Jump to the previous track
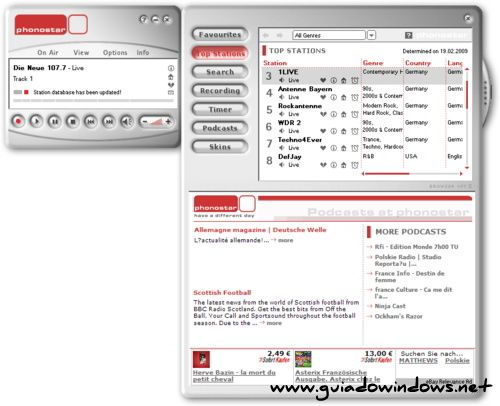Screen dimensions: 500x406 90,121
